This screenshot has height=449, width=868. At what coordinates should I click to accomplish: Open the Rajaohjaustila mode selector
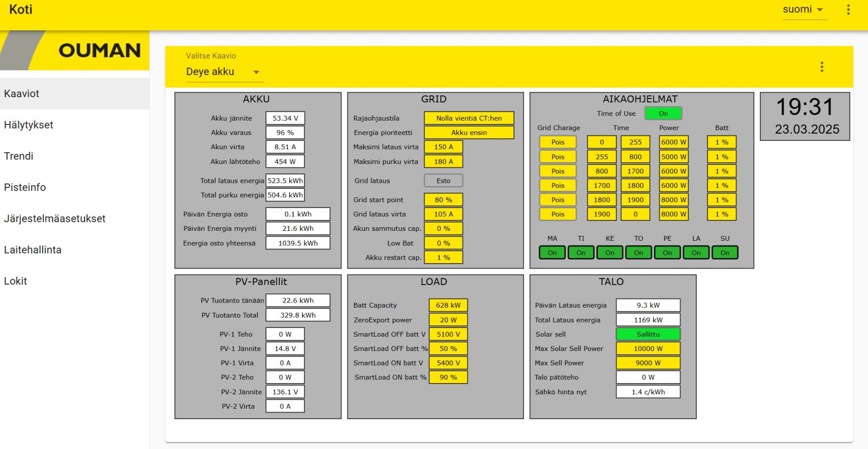point(469,118)
